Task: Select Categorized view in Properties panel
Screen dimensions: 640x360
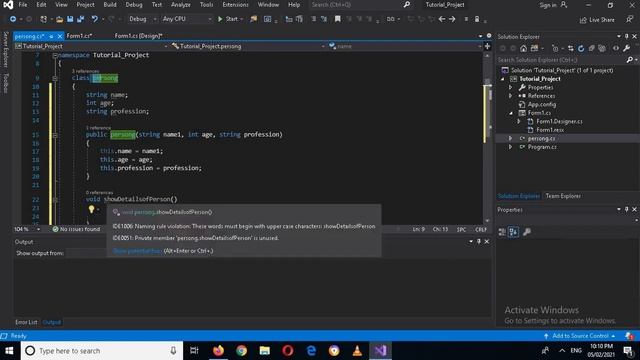Action: [502, 232]
